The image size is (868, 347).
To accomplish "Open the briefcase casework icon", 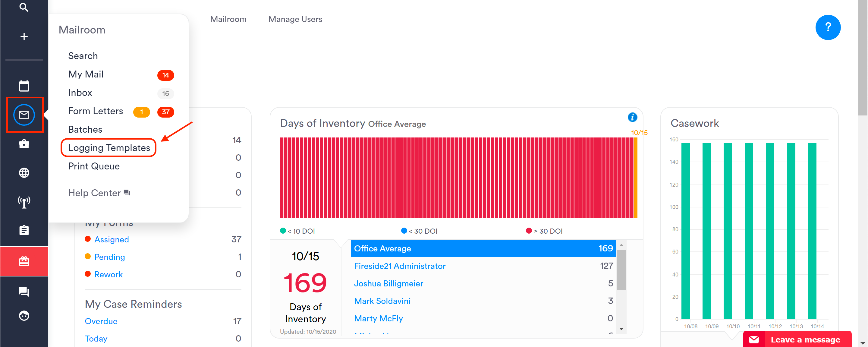I will point(24,144).
